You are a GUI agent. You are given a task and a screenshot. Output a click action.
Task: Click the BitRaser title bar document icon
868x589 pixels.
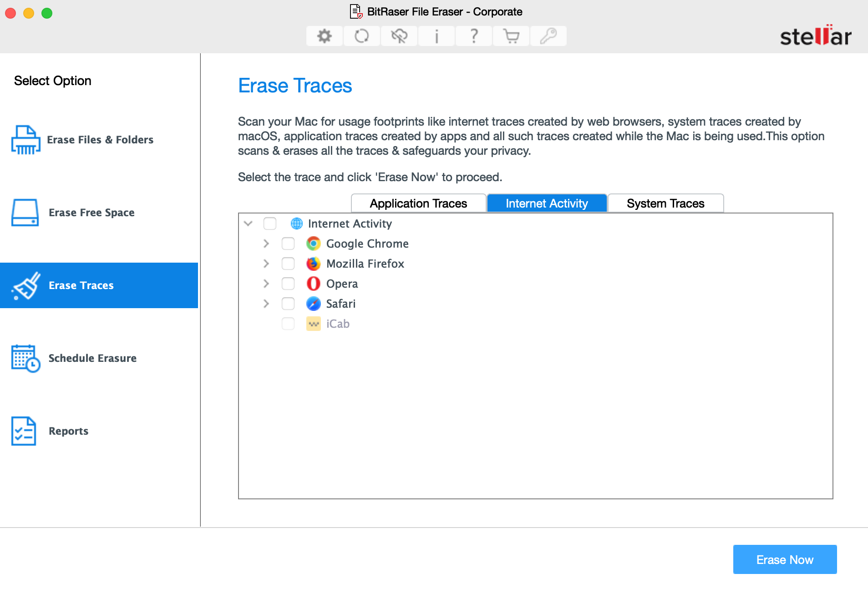point(356,12)
